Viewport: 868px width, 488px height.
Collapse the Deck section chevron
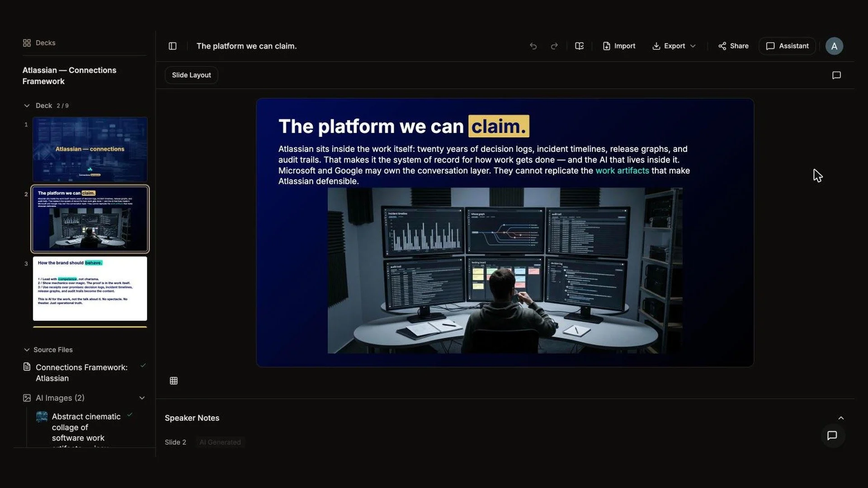pyautogui.click(x=27, y=106)
